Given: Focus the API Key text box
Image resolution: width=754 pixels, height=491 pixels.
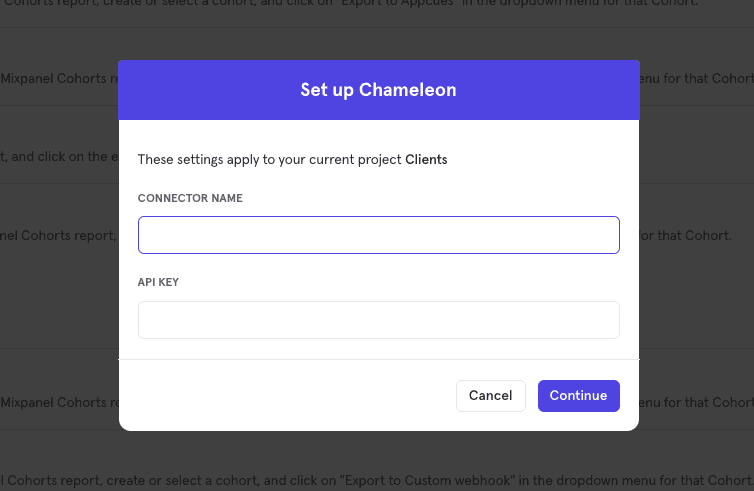Looking at the screenshot, I should (378, 320).
